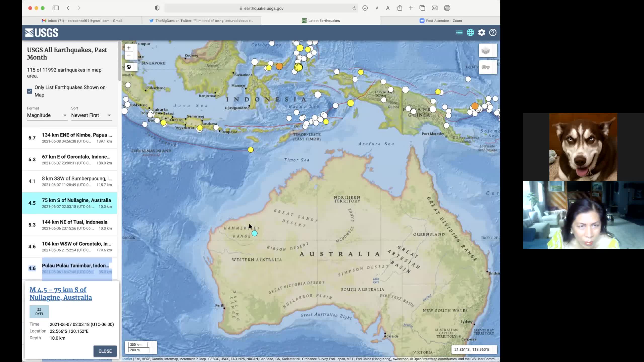Switch to the Gmail Inbox tab
The height and width of the screenshot is (362, 644).
coord(82,21)
